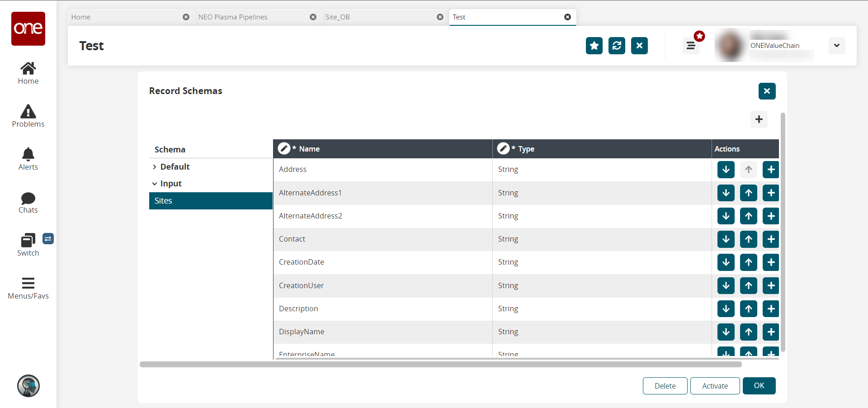Click the star favorite icon in Test header
This screenshot has width=868, height=408.
tap(594, 46)
